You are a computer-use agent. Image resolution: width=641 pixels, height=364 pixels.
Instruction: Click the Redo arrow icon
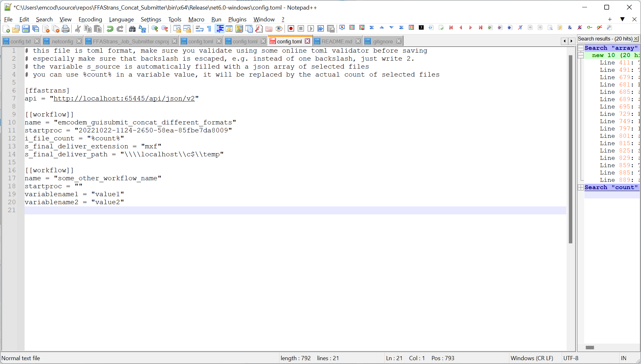(x=120, y=29)
